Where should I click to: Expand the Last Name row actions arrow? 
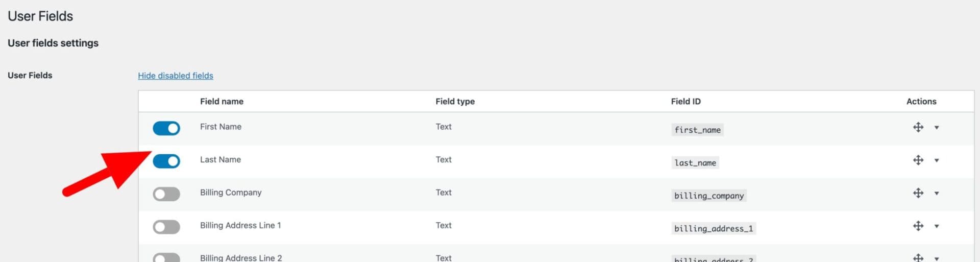point(936,160)
